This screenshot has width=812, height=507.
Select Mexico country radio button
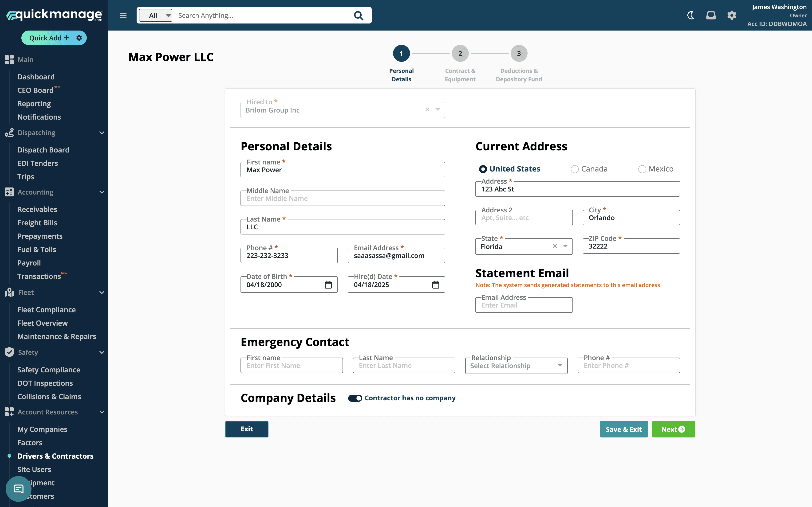point(642,169)
